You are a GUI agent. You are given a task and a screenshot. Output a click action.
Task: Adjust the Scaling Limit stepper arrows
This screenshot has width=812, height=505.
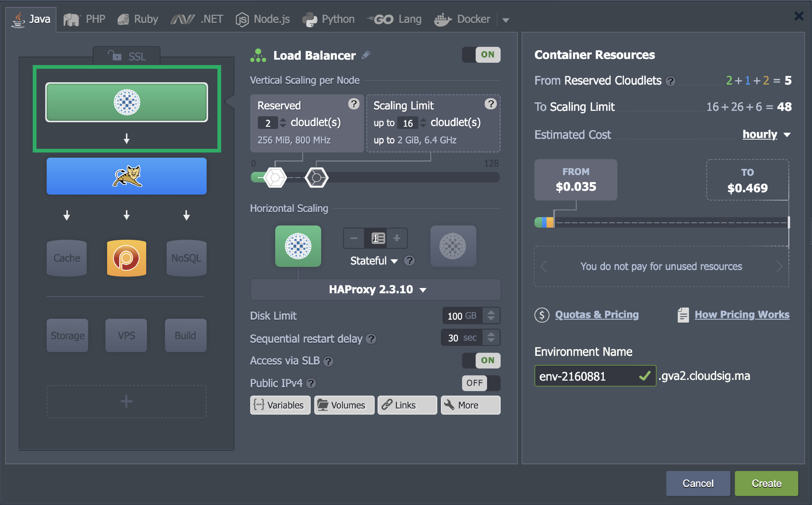coord(423,123)
